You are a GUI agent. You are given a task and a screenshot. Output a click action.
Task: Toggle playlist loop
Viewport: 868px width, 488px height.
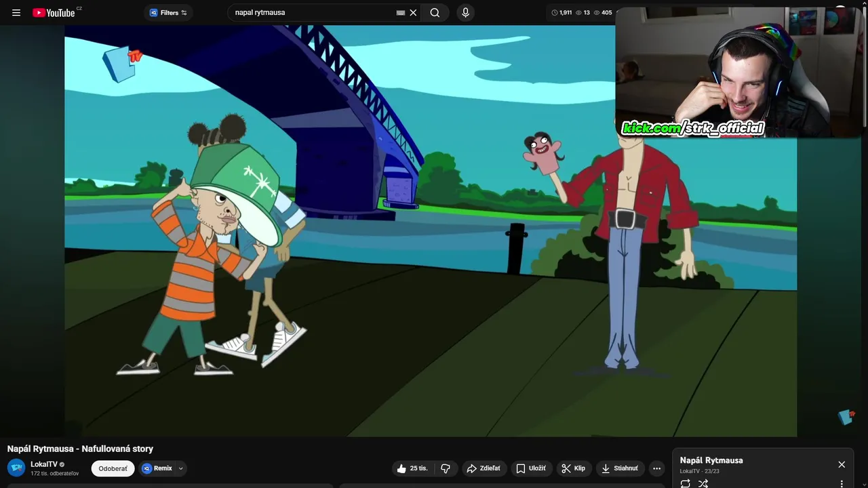[x=686, y=483]
